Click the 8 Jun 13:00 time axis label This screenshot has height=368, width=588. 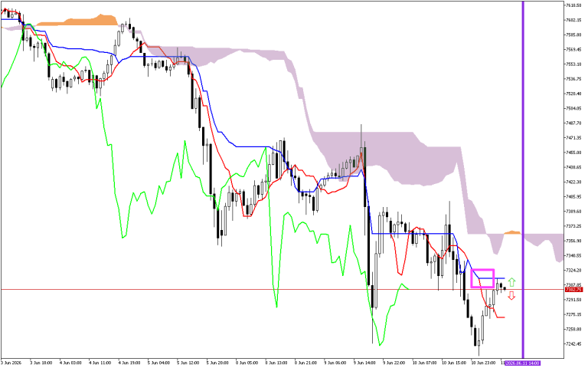276,363
